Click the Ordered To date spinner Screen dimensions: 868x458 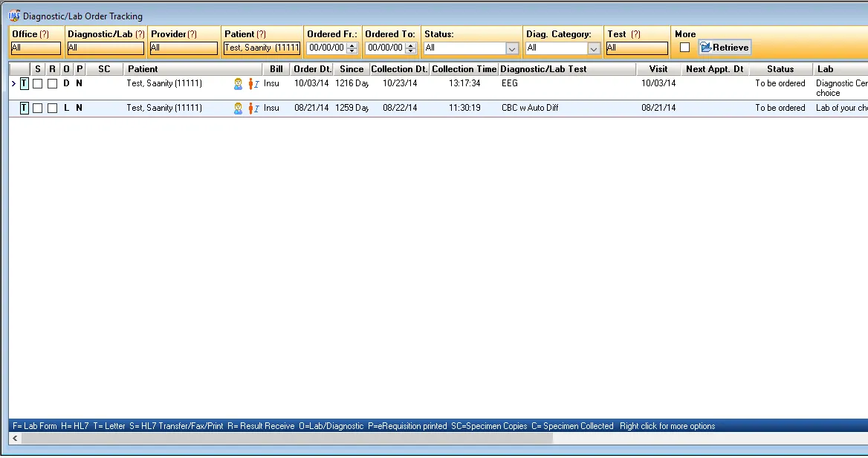click(410, 48)
